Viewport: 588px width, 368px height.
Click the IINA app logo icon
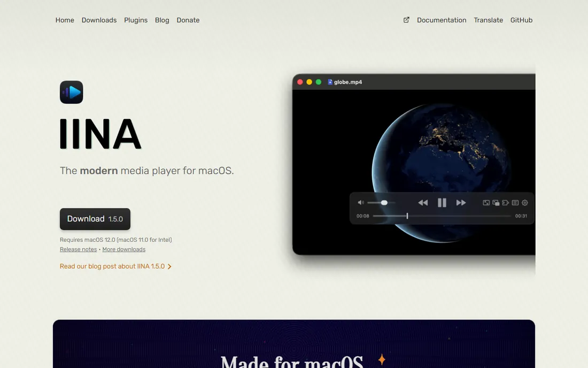[71, 93]
